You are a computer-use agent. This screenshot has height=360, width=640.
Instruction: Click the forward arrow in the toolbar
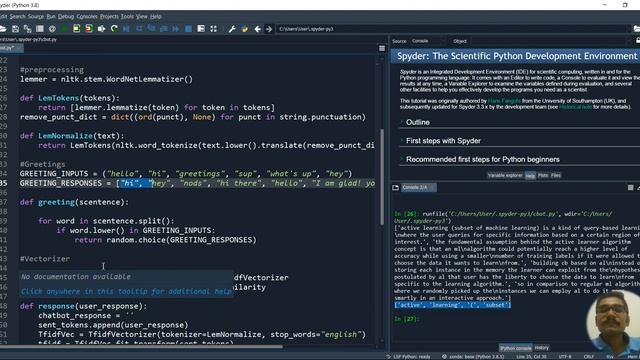269,29
